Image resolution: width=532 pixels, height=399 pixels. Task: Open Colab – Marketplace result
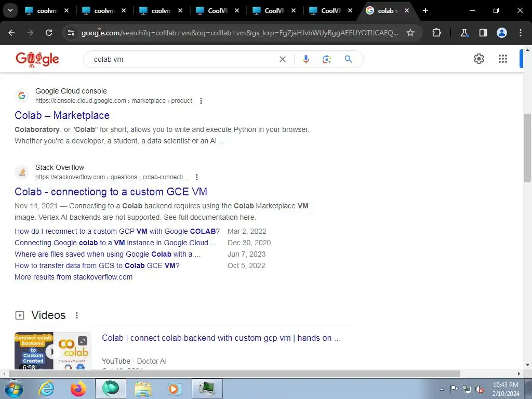point(62,115)
